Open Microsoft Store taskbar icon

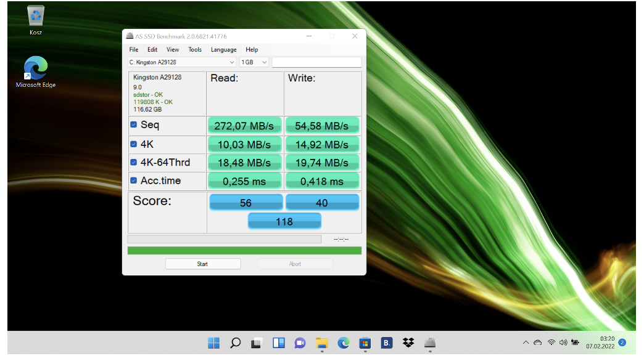tap(365, 343)
